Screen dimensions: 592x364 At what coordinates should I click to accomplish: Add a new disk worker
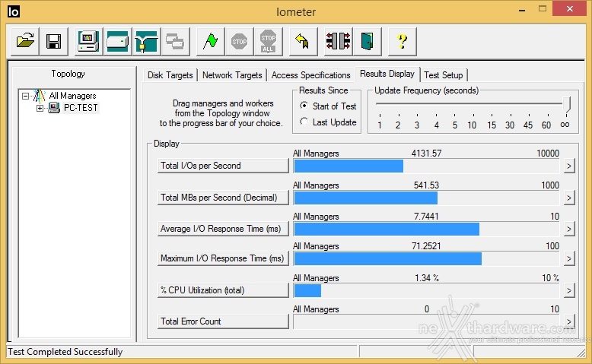[117, 42]
